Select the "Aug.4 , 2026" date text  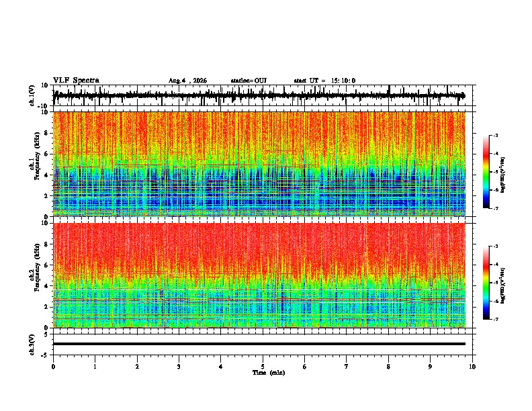(187, 81)
